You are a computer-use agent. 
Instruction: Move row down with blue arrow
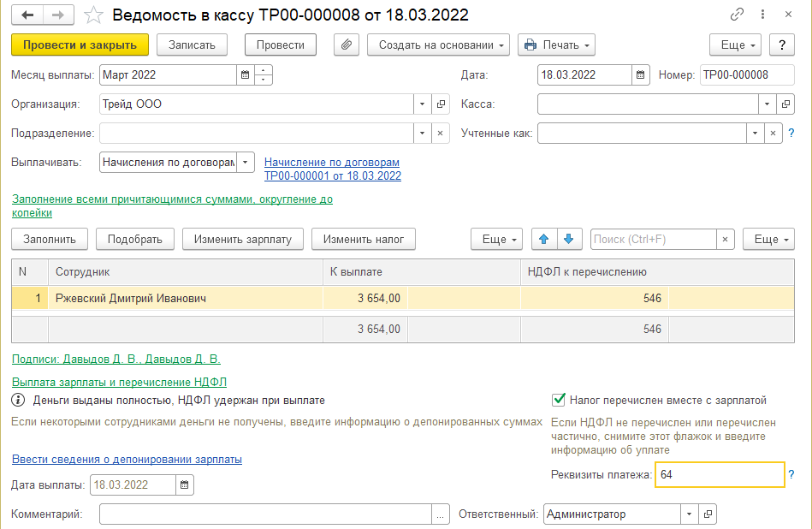tap(568, 240)
